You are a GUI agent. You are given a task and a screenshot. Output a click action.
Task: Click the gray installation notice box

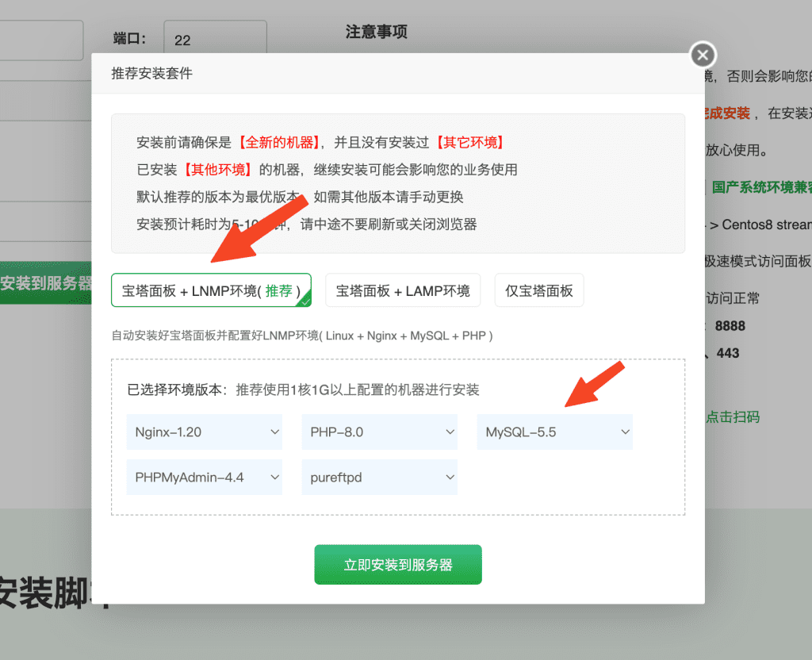point(397,183)
